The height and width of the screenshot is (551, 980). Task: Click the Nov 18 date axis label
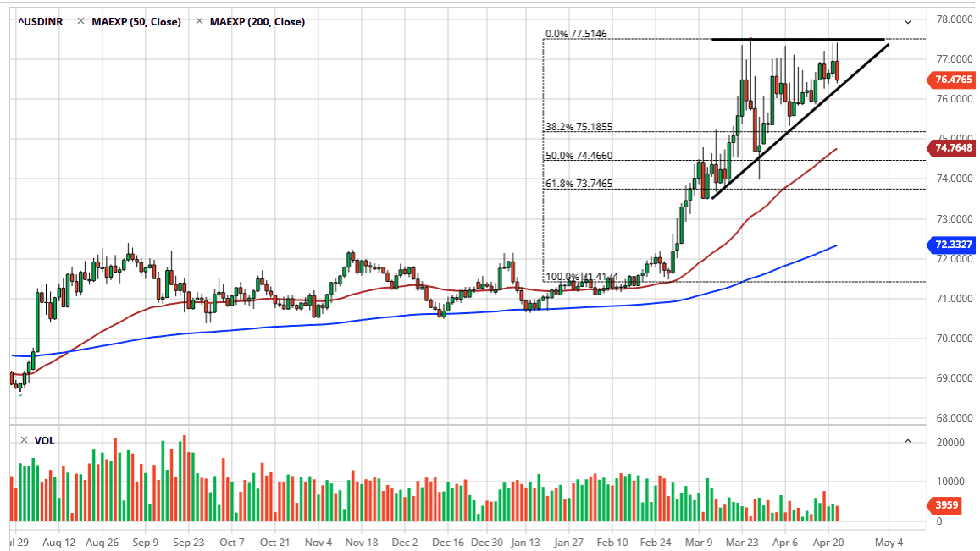(361, 543)
